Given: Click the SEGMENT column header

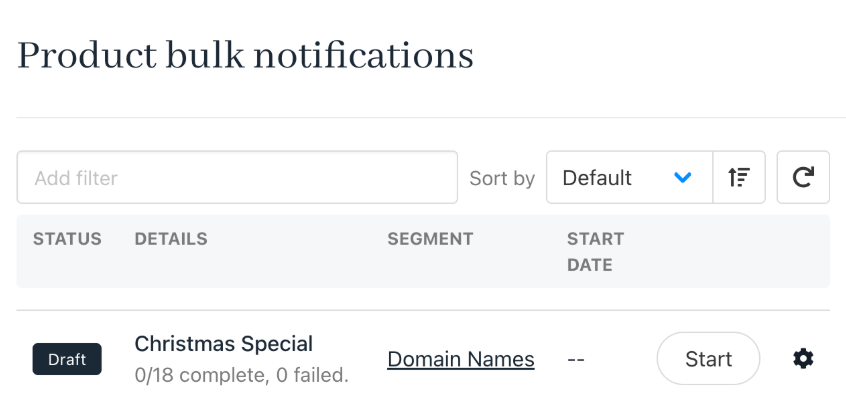Looking at the screenshot, I should [x=430, y=239].
